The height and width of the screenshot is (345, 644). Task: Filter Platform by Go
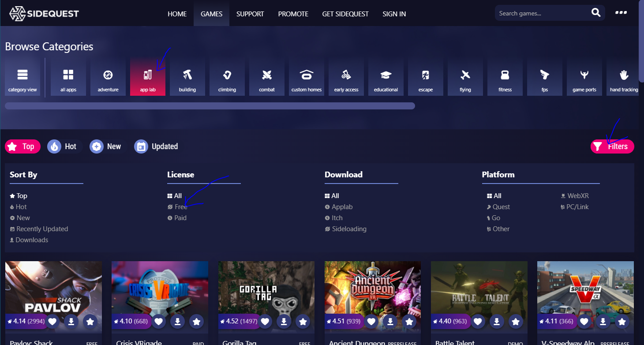pyautogui.click(x=494, y=218)
